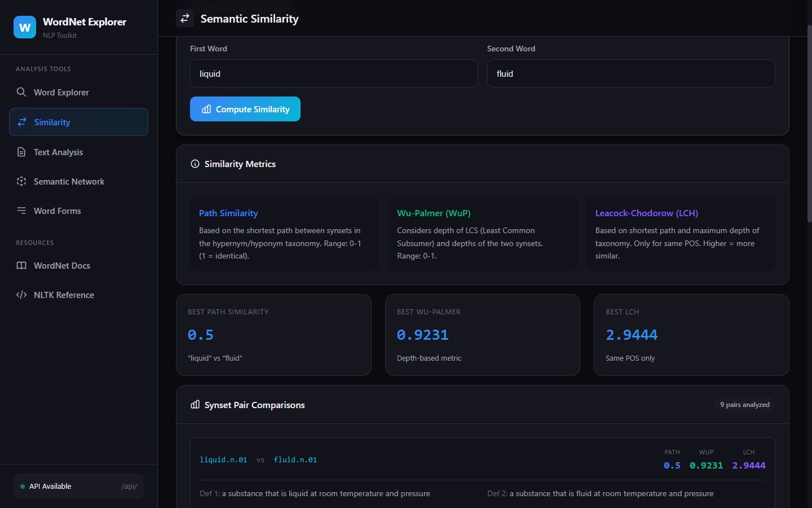Click the Best Wu-Palmer value 0.9231
Image resolution: width=812 pixels, height=508 pixels.
coord(423,335)
